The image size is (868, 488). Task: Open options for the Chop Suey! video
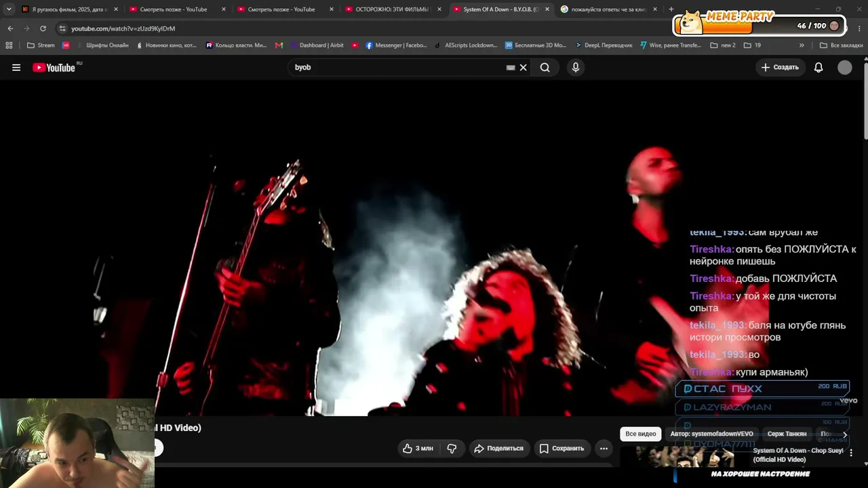[851, 453]
